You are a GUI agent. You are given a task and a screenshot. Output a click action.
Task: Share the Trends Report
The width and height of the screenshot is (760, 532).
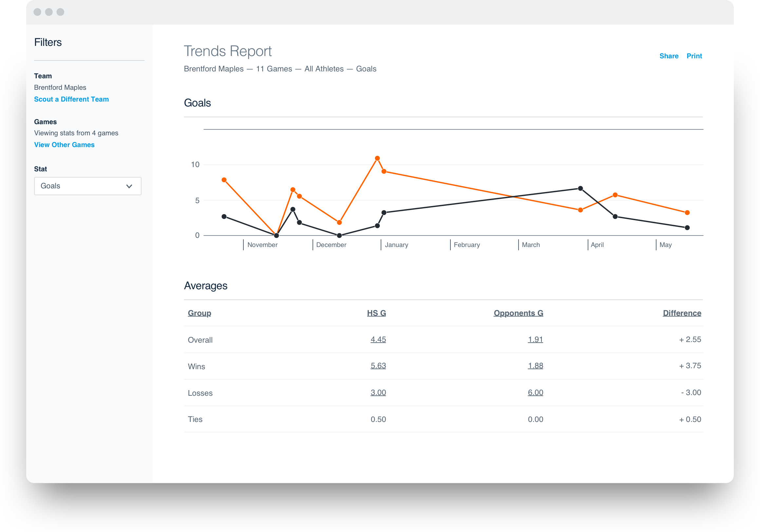click(669, 56)
